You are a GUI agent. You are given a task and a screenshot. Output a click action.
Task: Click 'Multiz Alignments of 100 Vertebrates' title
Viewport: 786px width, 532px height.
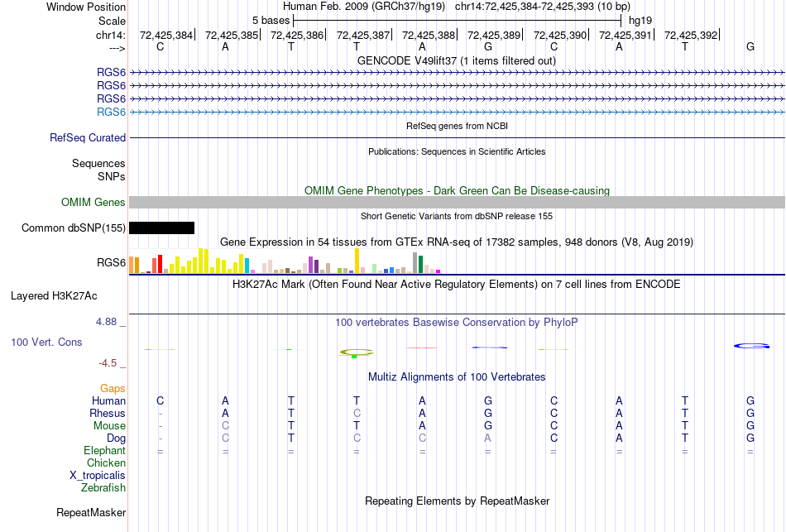tap(457, 376)
